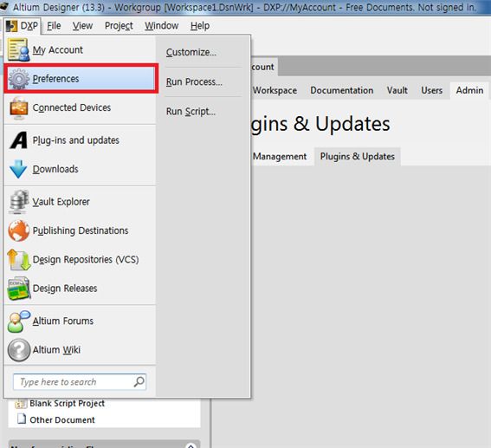This screenshot has width=491, height=448.
Task: Click the 'Type here to search' field
Action: click(x=80, y=381)
